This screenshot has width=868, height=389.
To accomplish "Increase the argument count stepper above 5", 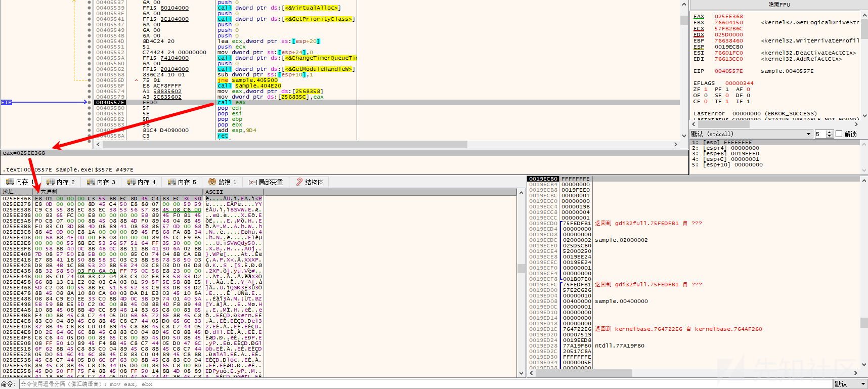I will click(830, 132).
